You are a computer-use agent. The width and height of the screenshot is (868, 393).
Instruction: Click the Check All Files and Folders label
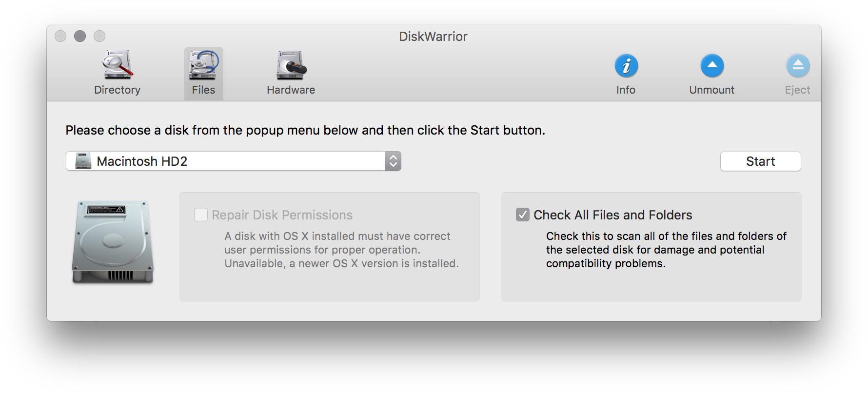[613, 215]
